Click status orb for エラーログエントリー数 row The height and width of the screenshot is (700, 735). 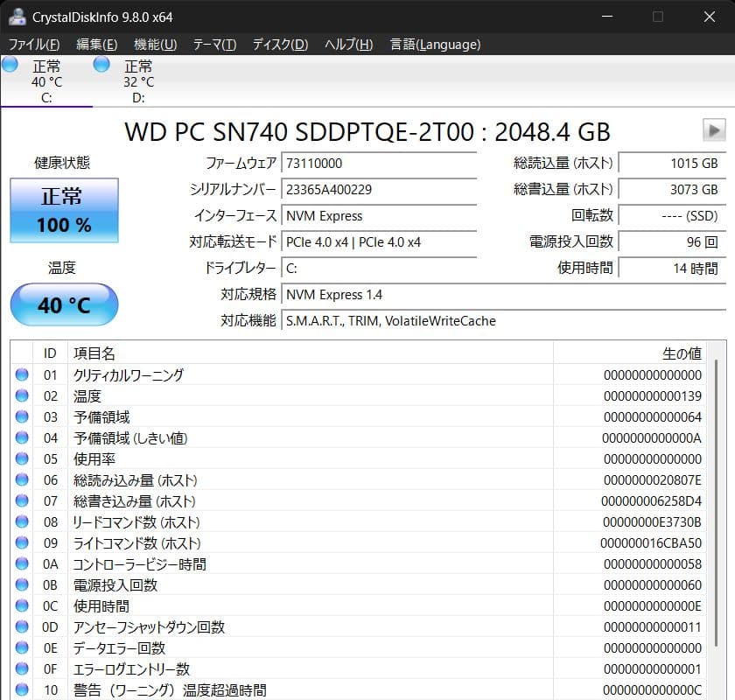pos(22,668)
